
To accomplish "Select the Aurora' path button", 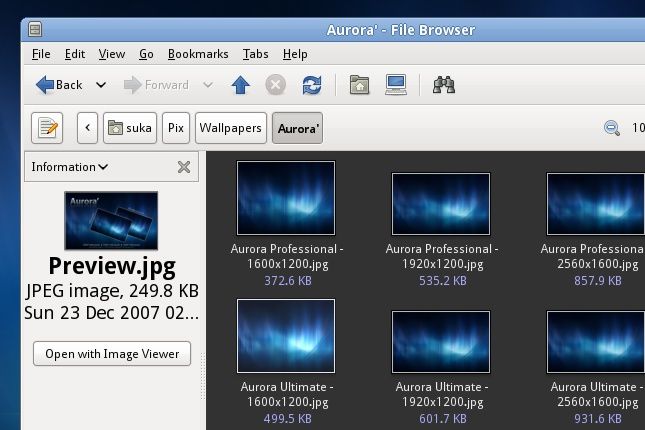I will tap(297, 128).
